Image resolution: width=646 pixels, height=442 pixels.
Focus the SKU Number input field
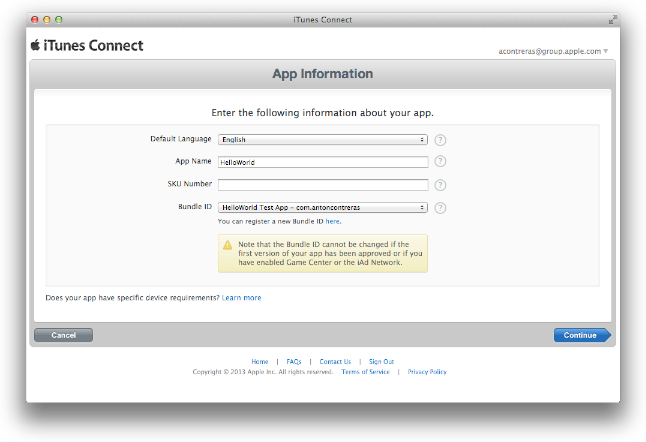pyautogui.click(x=323, y=185)
